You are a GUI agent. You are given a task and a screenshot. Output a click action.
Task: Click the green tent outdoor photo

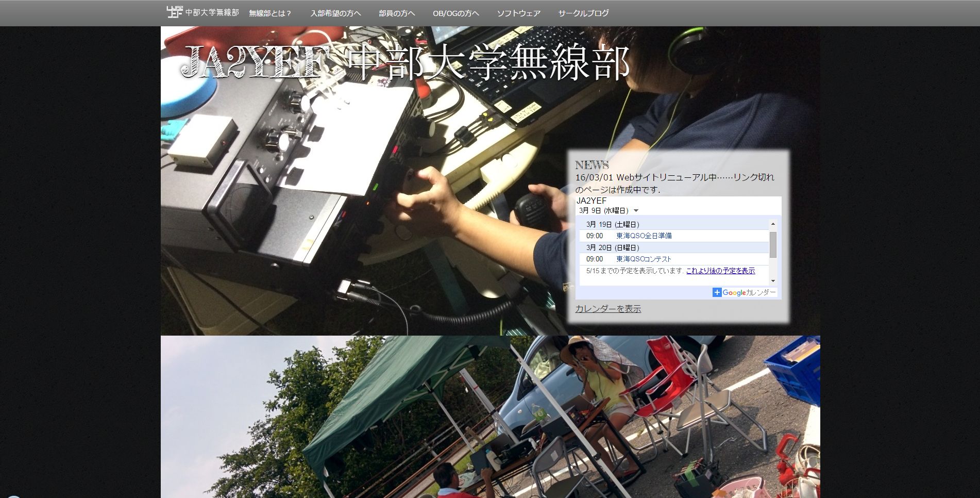coord(490,417)
